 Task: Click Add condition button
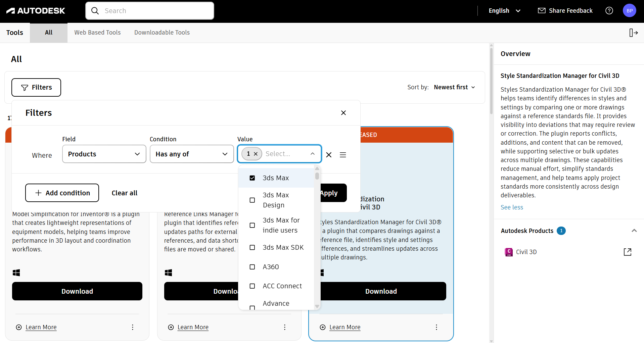[x=62, y=193]
